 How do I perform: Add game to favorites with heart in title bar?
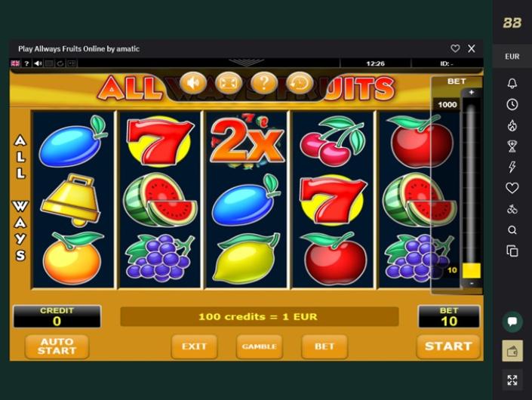coord(455,48)
